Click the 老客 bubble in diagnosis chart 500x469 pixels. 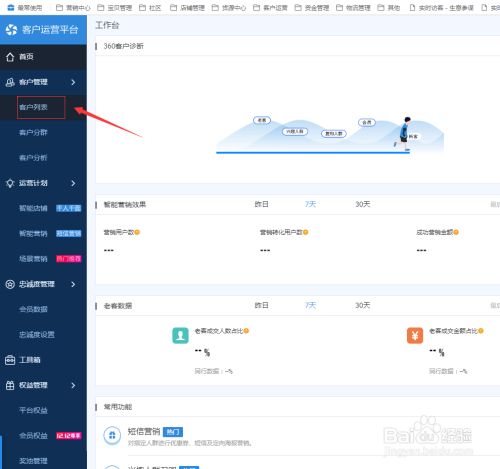(262, 120)
